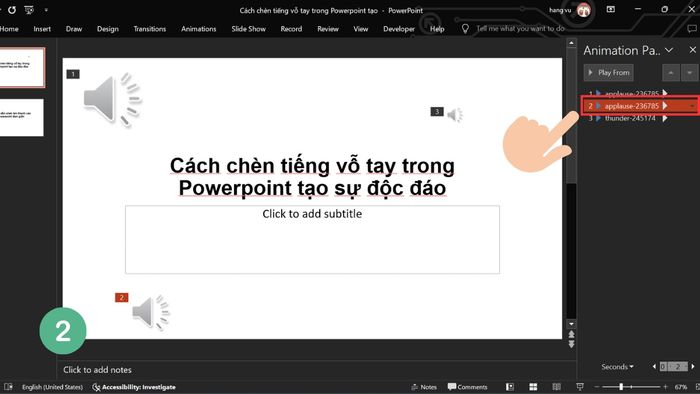The height and width of the screenshot is (394, 700).
Task: Click zoom out minus button
Action: [596, 387]
